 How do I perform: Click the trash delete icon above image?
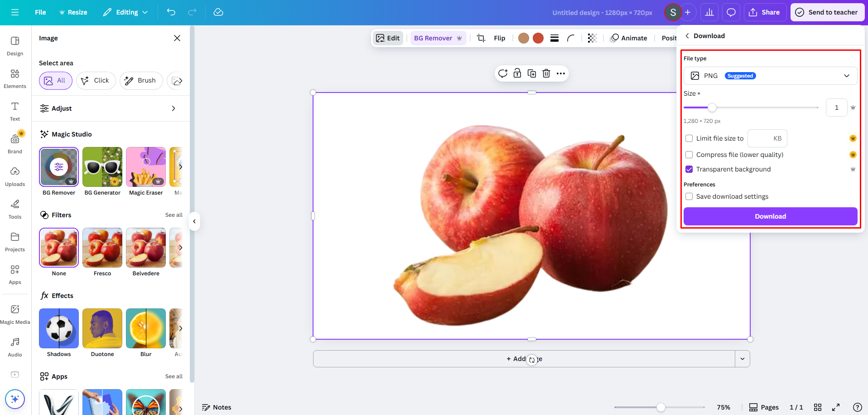pos(546,73)
